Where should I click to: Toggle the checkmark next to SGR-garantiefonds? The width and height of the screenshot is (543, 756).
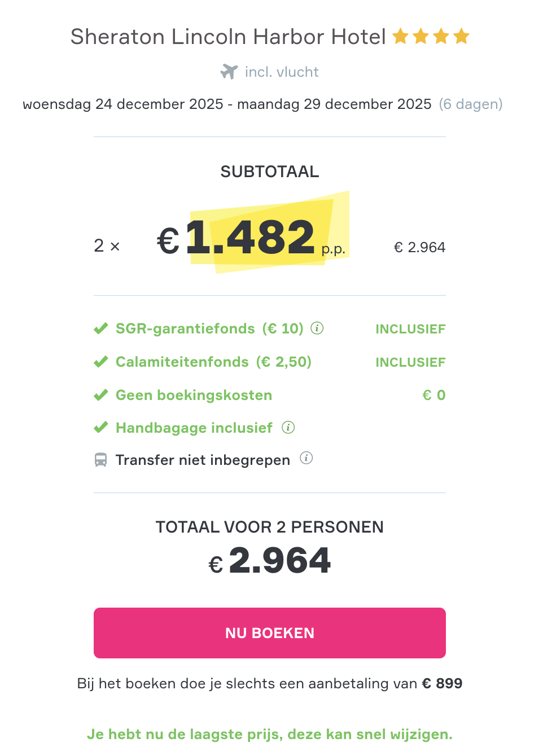click(100, 328)
